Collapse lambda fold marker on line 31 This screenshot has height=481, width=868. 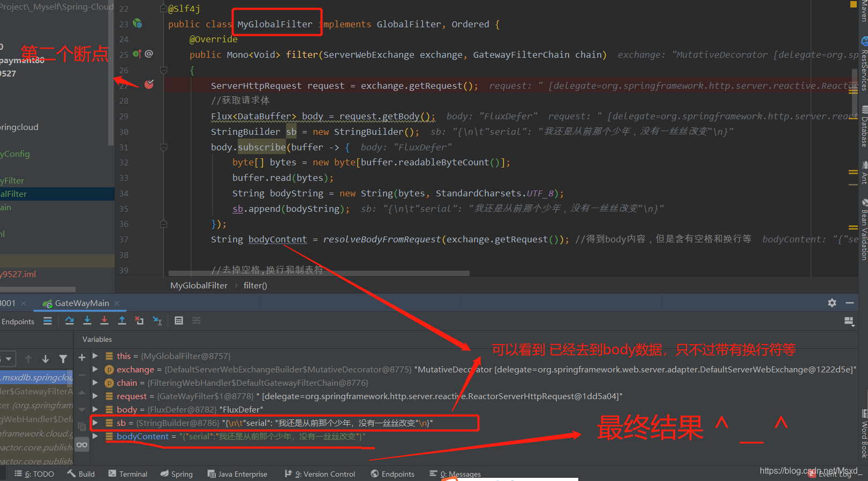click(x=164, y=147)
